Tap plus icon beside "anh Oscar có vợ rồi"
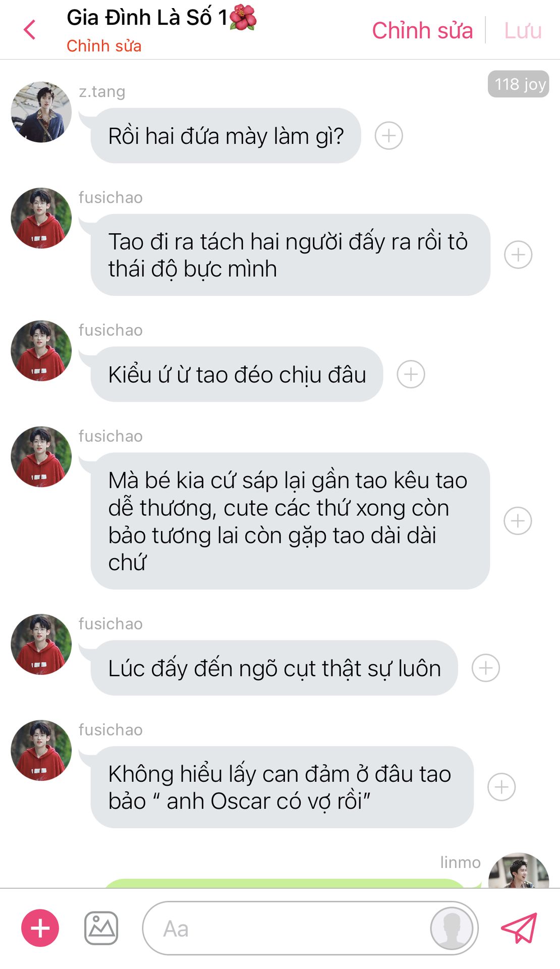The height and width of the screenshot is (969, 560). coord(501,787)
